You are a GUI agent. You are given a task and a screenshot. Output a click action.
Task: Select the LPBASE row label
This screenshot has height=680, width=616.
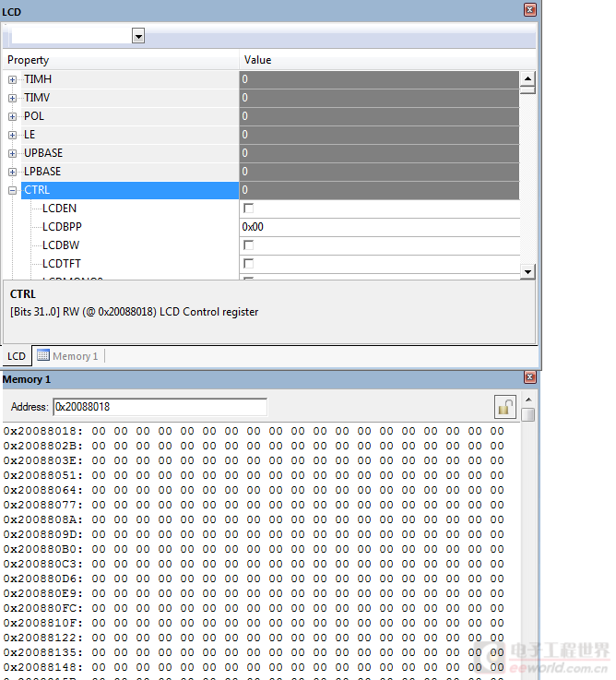click(x=42, y=172)
